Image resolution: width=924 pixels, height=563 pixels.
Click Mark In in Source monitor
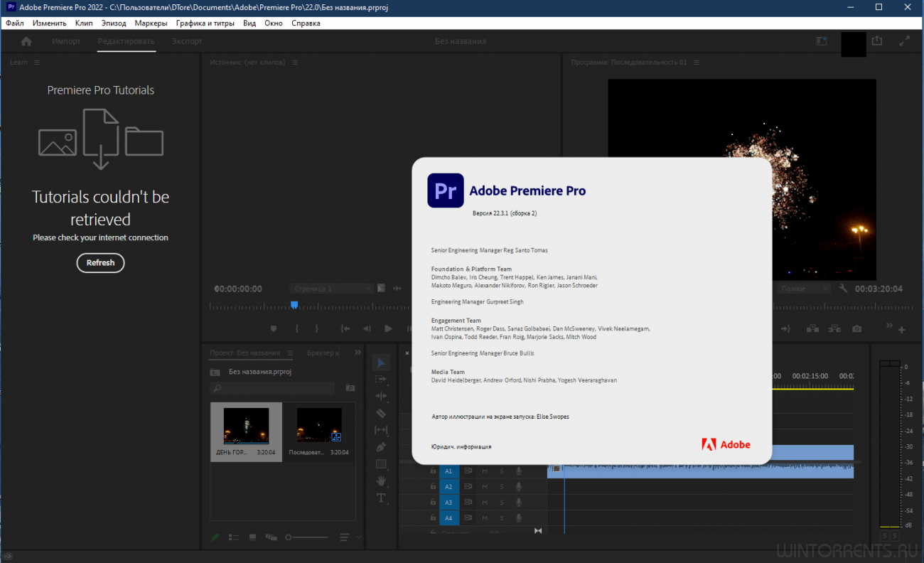(x=297, y=328)
